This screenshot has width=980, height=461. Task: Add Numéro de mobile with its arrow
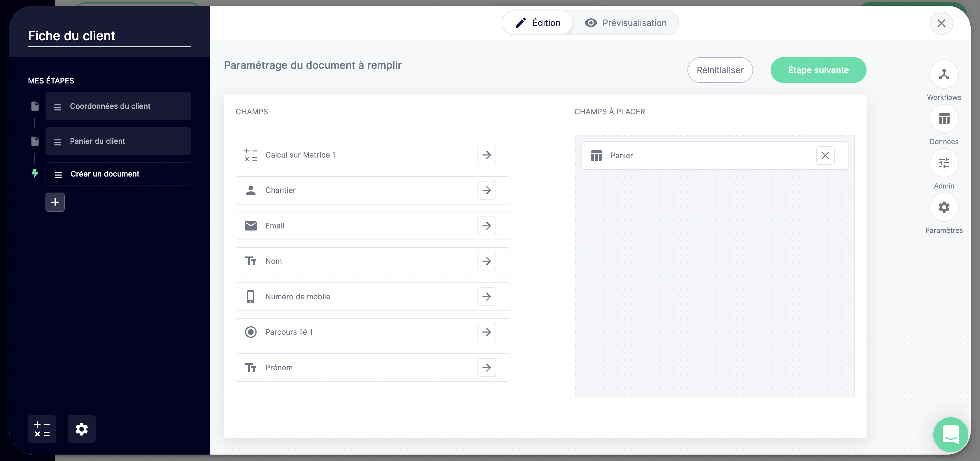click(x=487, y=296)
